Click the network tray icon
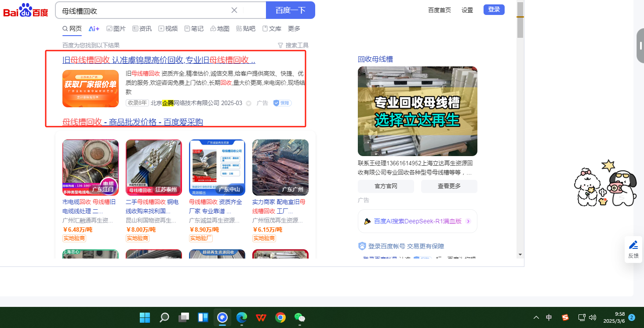 pyautogui.click(x=582, y=317)
